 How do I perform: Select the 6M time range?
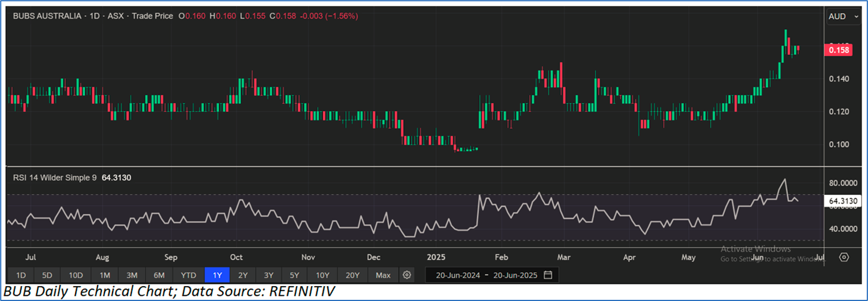coord(159,275)
